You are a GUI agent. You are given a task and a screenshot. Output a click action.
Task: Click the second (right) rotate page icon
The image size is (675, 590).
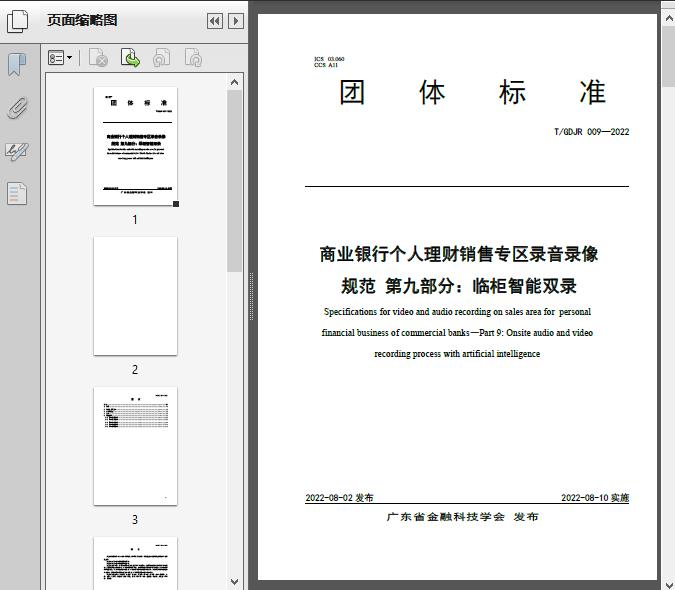tap(193, 59)
